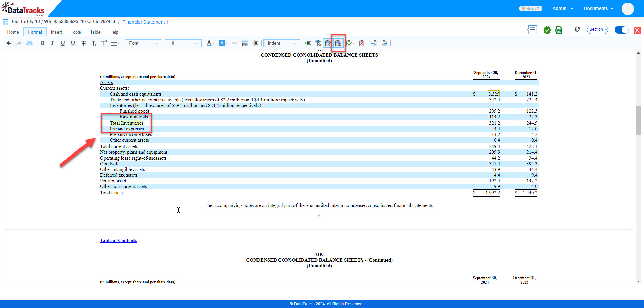This screenshot has width=644, height=308.
Task: Click the Financial Statement 1 breadcrumb
Action: [146, 22]
